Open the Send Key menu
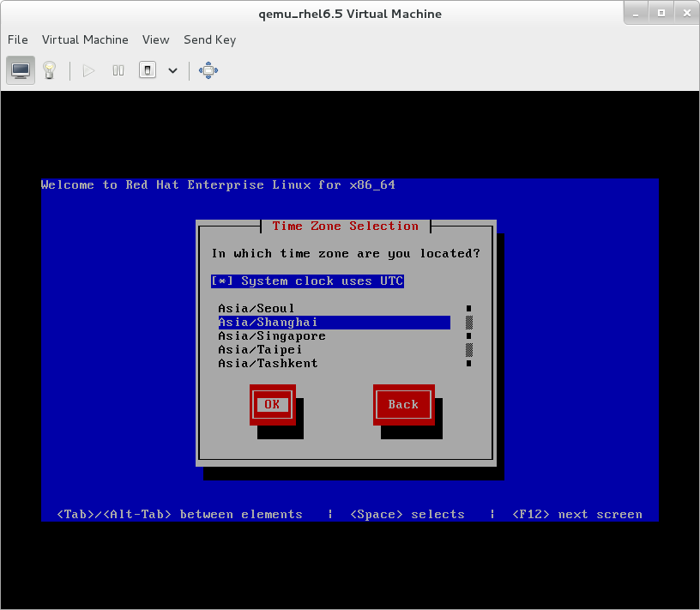This screenshot has width=700, height=610. pos(210,39)
